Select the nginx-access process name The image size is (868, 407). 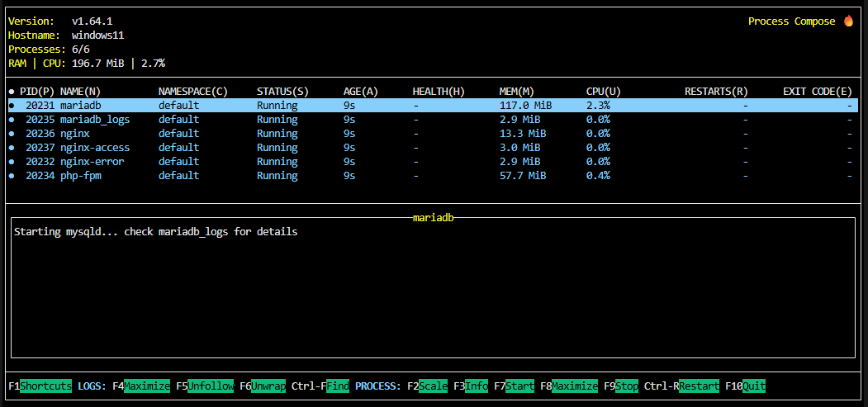coord(95,148)
